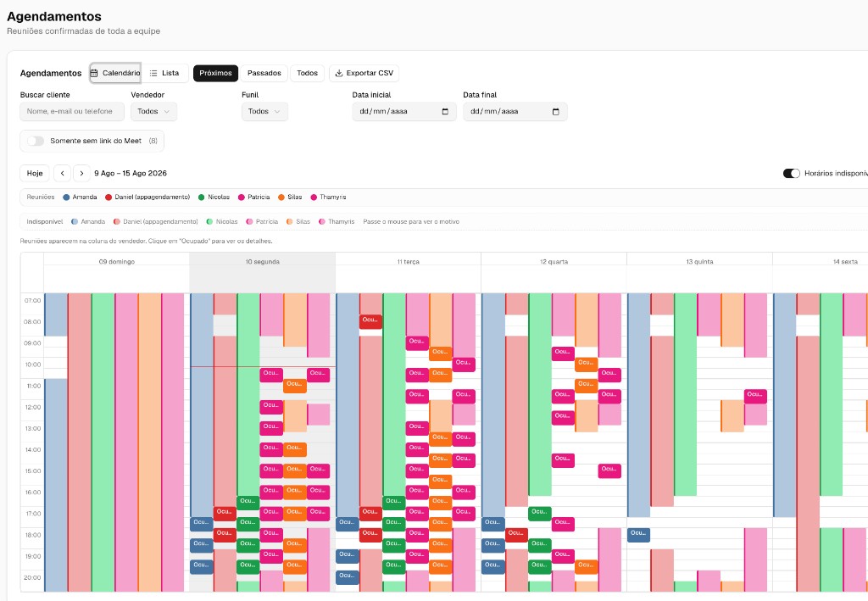Select the "11 terça" day header
868x601 pixels.
point(408,262)
